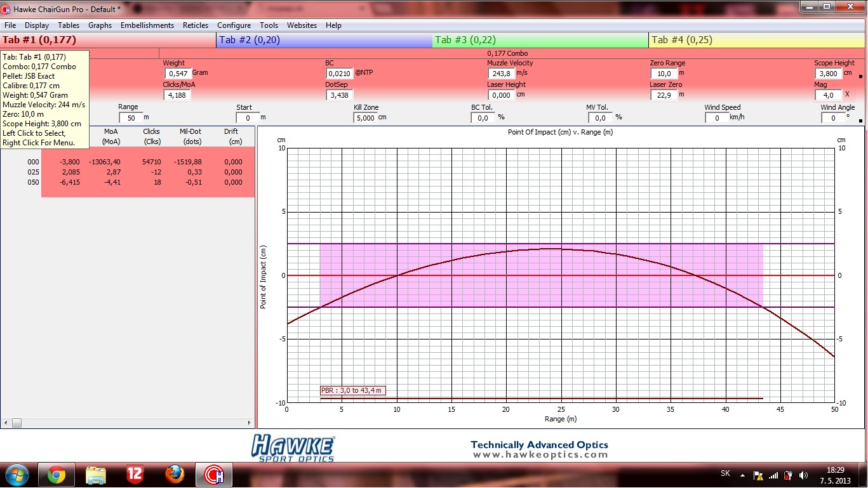The width and height of the screenshot is (868, 488).
Task: Launch Firefox from the taskbar
Action: pyautogui.click(x=174, y=475)
